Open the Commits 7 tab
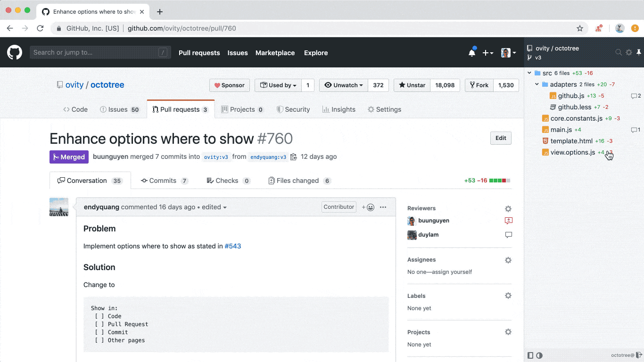 coord(165,181)
